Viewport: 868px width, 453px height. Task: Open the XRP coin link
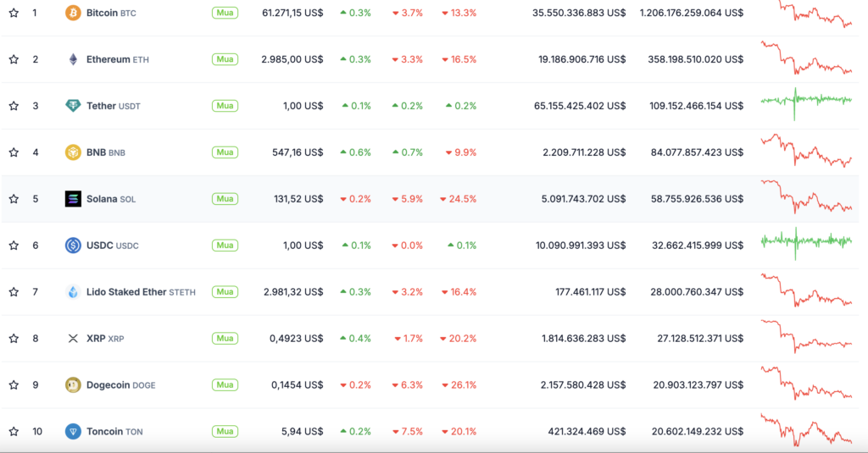(x=105, y=338)
